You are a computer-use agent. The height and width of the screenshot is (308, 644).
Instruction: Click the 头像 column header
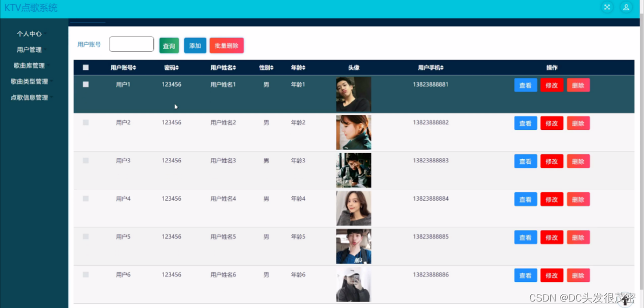(x=354, y=68)
